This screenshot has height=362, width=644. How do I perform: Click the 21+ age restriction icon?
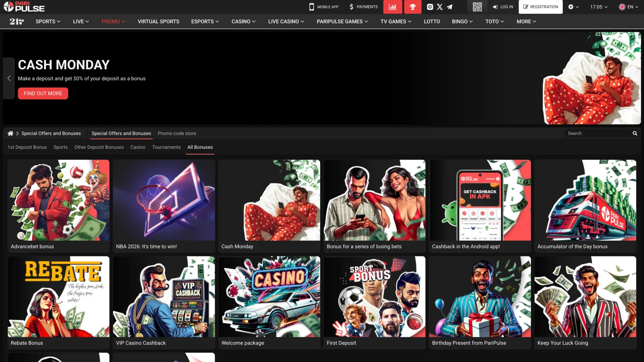pyautogui.click(x=16, y=21)
